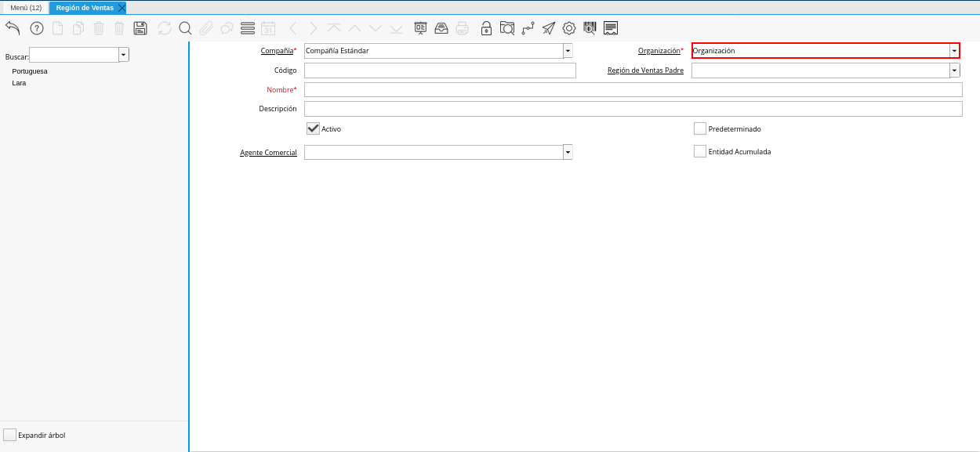Image resolution: width=980 pixels, height=452 pixels.
Task: Select Portuguesa in the tree list
Action: [30, 71]
